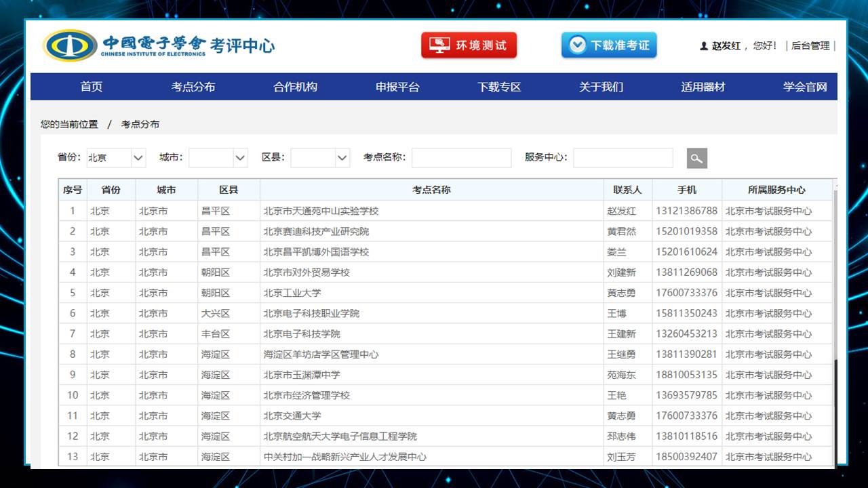Open the 城市 dropdown
The width and height of the screenshot is (868, 488).
click(218, 157)
